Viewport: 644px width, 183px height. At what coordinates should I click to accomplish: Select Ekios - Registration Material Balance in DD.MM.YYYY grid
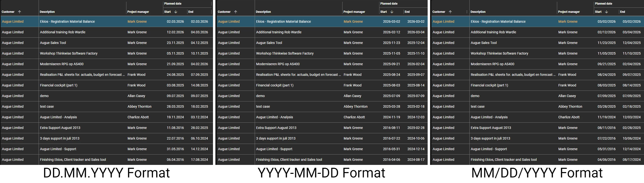(67, 21)
